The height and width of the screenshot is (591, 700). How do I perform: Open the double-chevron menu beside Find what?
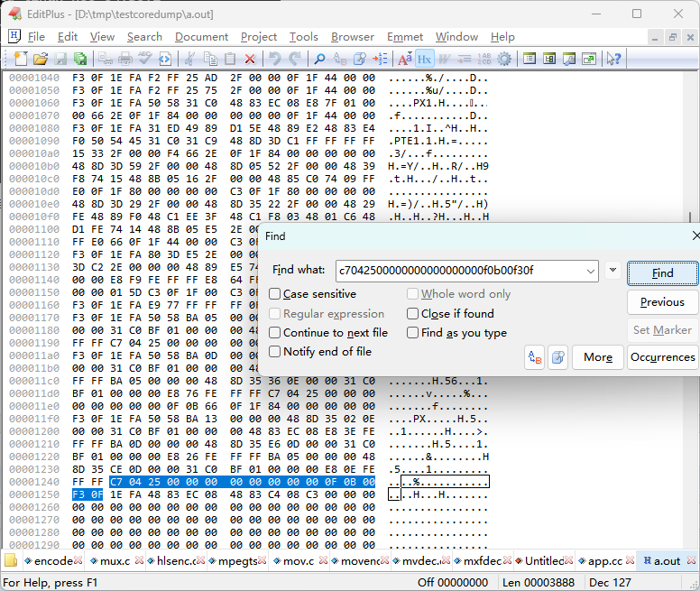612,270
